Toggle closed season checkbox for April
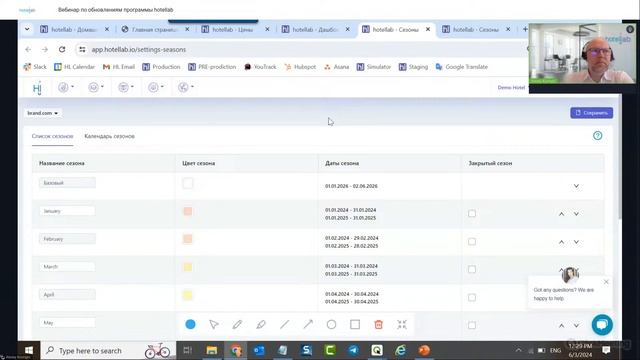Viewport: 640px width, 360px height. click(x=472, y=298)
